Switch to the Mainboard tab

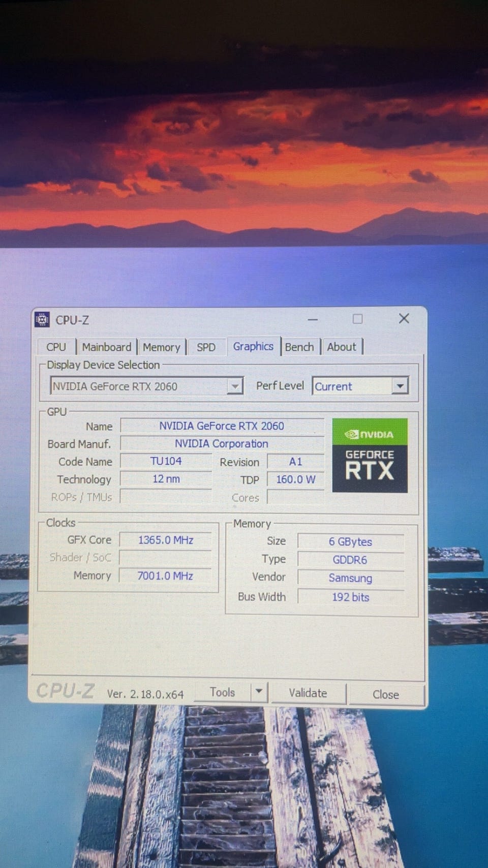pyautogui.click(x=107, y=347)
